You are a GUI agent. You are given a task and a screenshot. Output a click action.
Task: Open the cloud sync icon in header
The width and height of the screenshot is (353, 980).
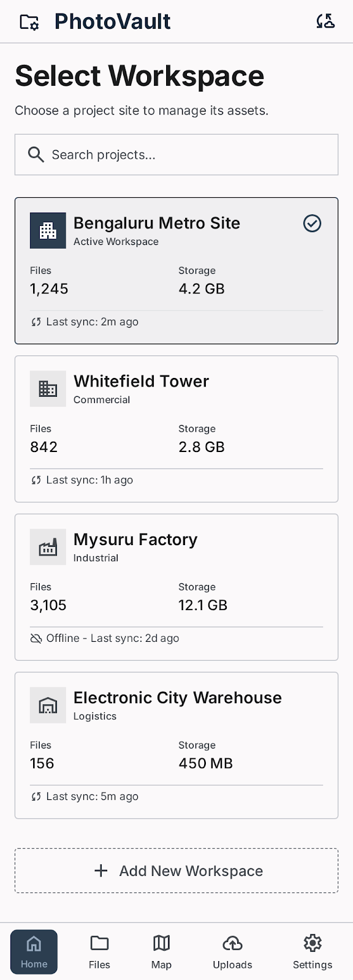[325, 21]
